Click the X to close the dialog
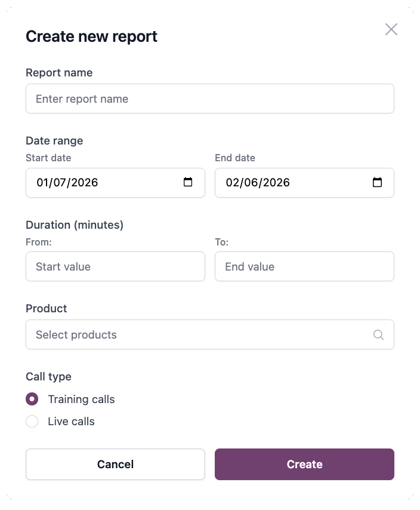Screen dimensions: 420x510 click(x=391, y=29)
